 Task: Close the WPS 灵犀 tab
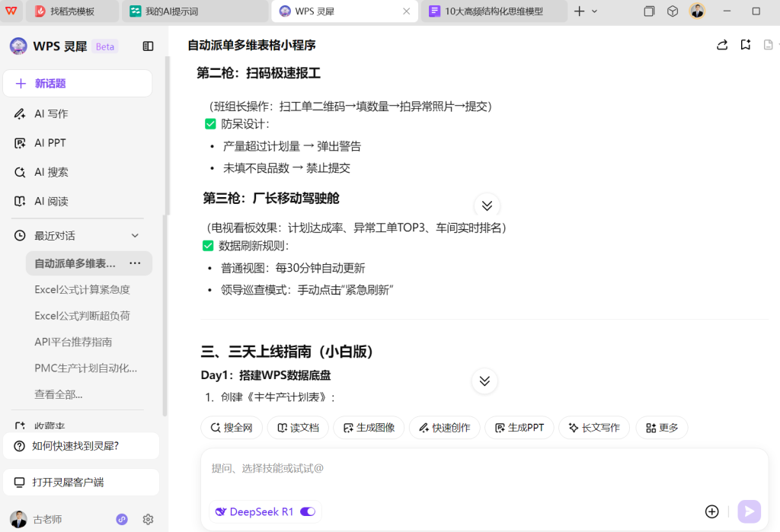pyautogui.click(x=407, y=11)
